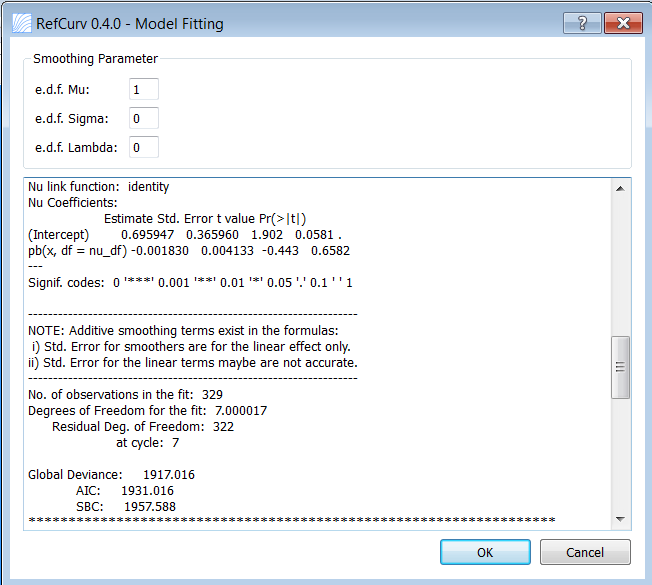Click the scrollbar down arrow
The height and width of the screenshot is (585, 652).
click(620, 519)
